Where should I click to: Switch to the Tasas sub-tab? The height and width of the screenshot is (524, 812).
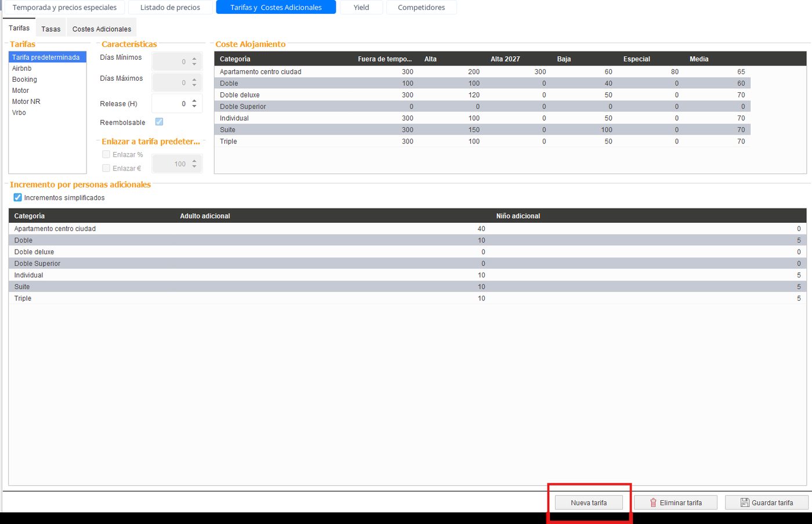click(x=50, y=29)
